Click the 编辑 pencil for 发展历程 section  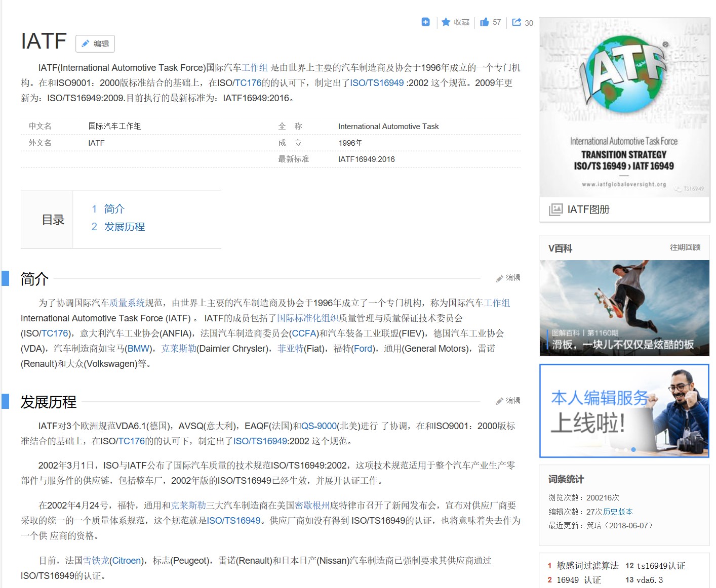508,401
